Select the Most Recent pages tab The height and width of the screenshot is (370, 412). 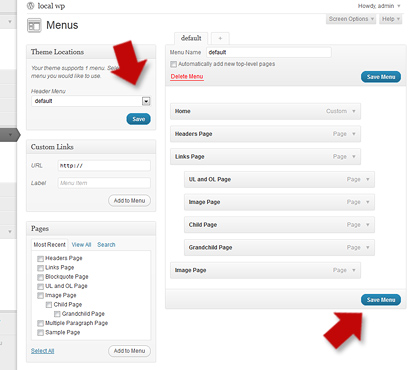tap(50, 245)
